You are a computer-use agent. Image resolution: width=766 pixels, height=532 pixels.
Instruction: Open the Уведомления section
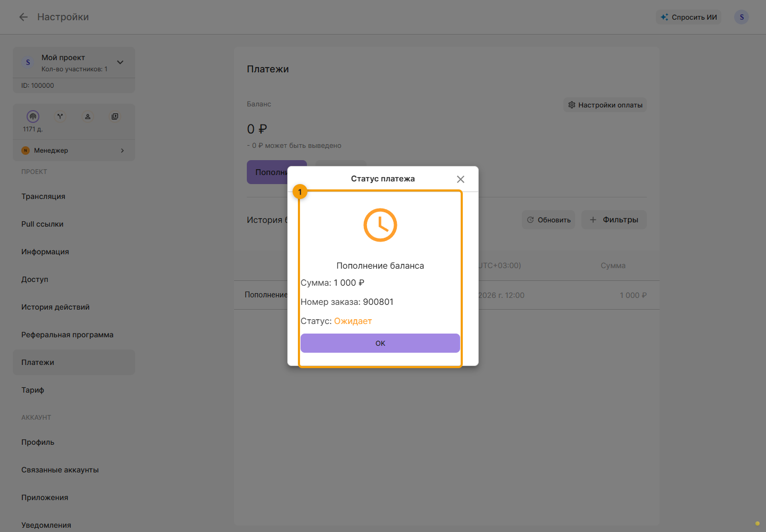tap(74, 525)
